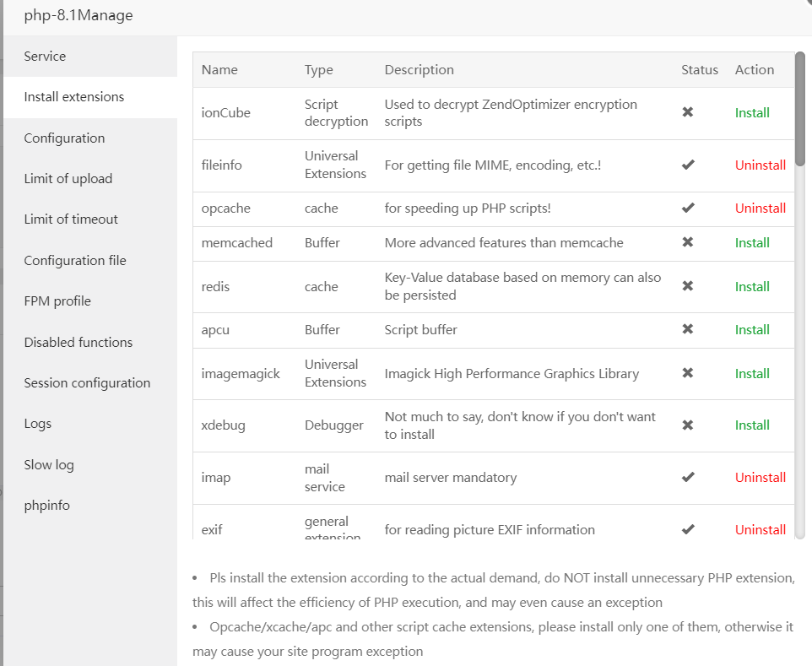The image size is (812, 666).
Task: Uninstall the opcache extension
Action: 760,208
